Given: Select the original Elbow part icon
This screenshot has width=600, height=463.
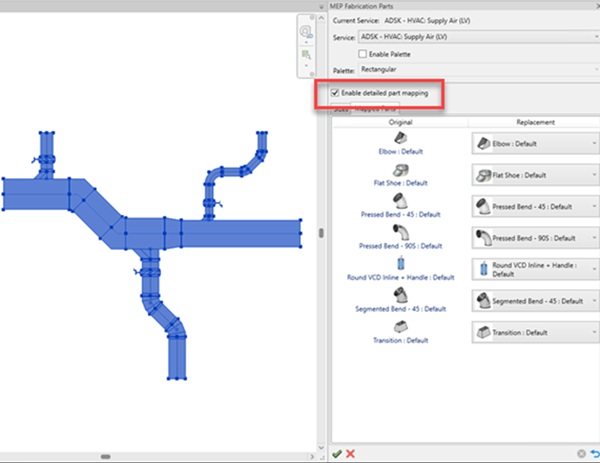Looking at the screenshot, I should tap(399, 137).
